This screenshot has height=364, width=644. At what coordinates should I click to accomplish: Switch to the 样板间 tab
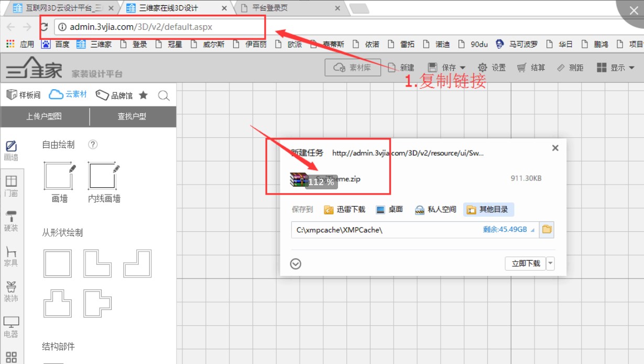(24, 95)
